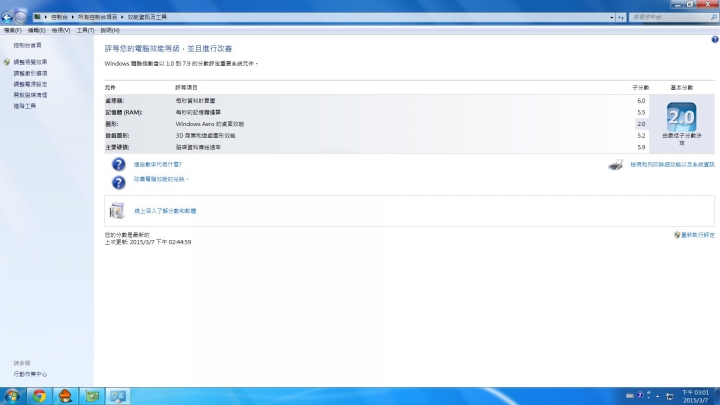This screenshot has width=720, height=405.
Task: Click the search magnifier icon
Action: coord(714,17)
